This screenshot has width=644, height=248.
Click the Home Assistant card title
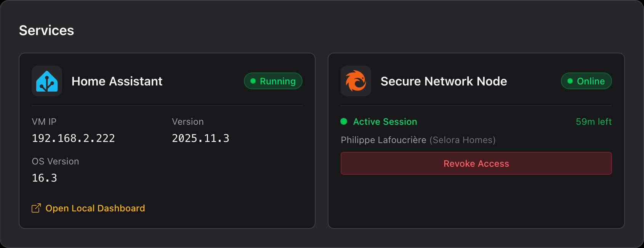click(x=117, y=81)
